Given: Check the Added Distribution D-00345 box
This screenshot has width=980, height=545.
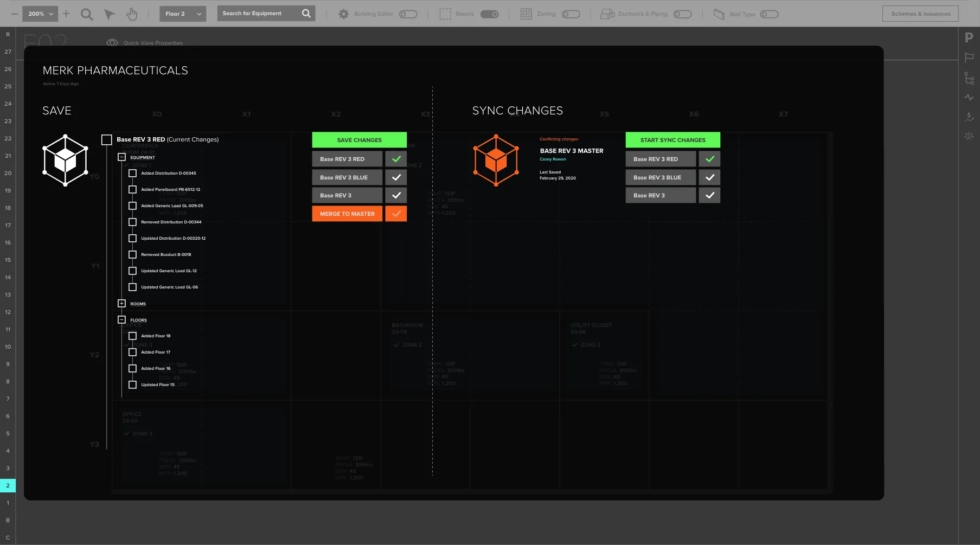Looking at the screenshot, I should (132, 174).
